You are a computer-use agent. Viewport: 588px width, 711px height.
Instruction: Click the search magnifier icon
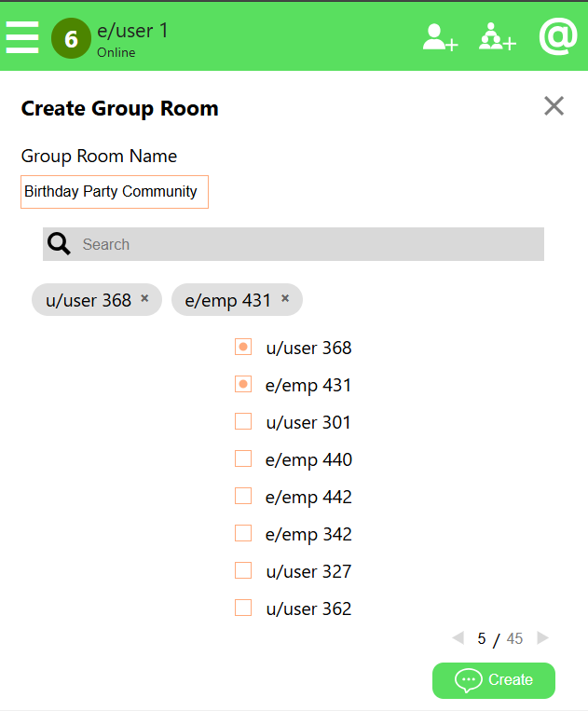(60, 244)
